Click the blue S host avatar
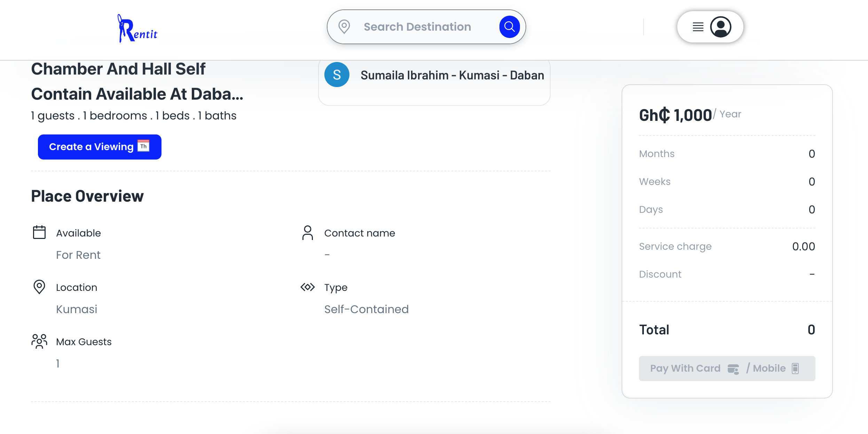The width and height of the screenshot is (868, 434). pos(337,75)
